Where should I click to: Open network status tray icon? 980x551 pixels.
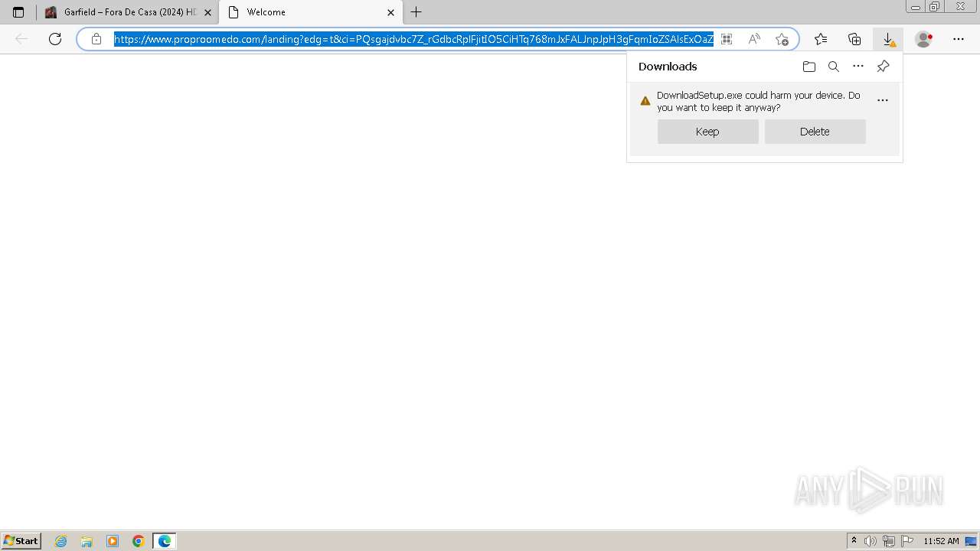(x=889, y=541)
